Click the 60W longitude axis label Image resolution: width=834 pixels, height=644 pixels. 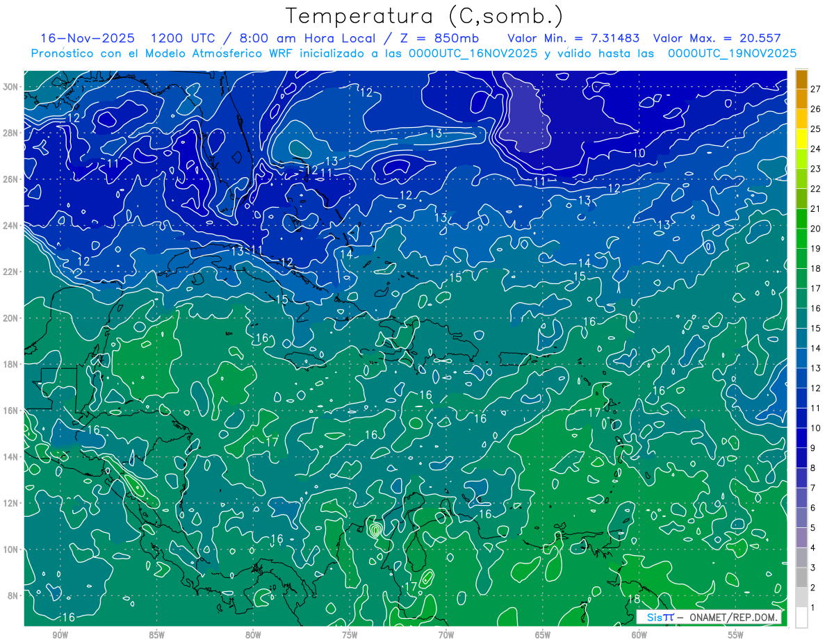point(639,635)
